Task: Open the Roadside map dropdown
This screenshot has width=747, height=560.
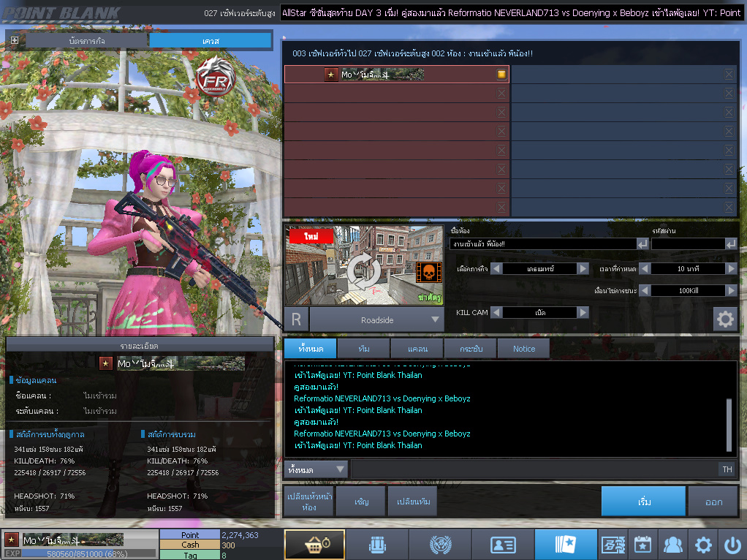Action: pos(436,319)
